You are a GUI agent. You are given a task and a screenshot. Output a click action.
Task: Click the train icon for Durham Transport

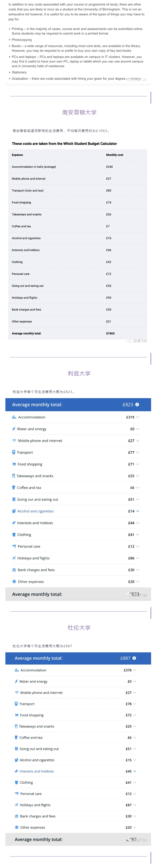(x=16, y=704)
